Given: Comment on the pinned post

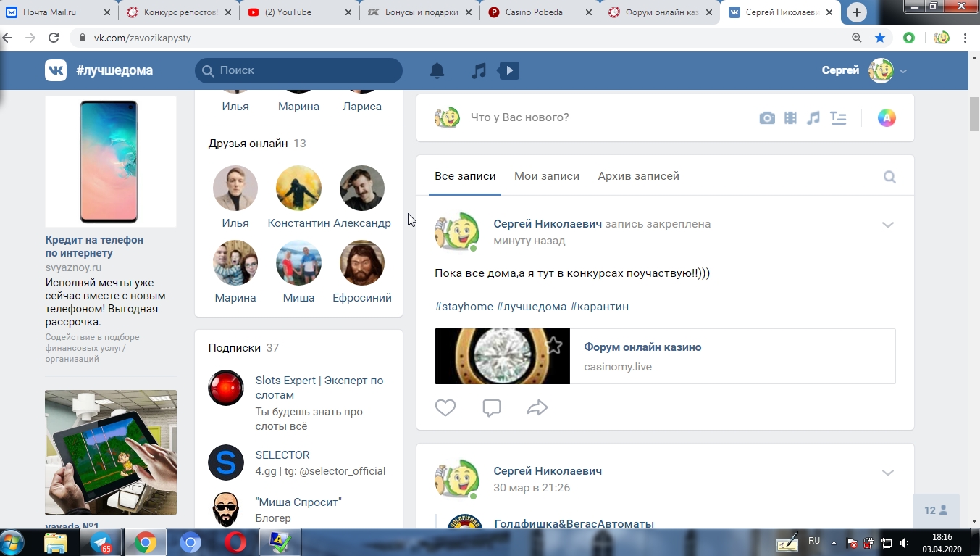Looking at the screenshot, I should click(492, 408).
